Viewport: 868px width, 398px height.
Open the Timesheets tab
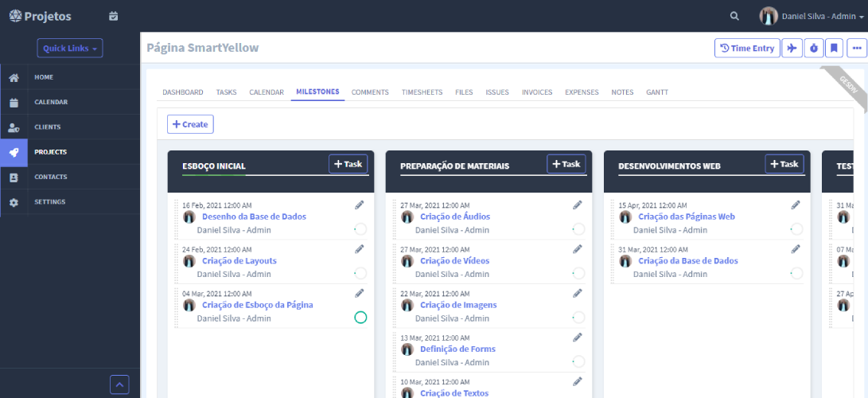(422, 92)
